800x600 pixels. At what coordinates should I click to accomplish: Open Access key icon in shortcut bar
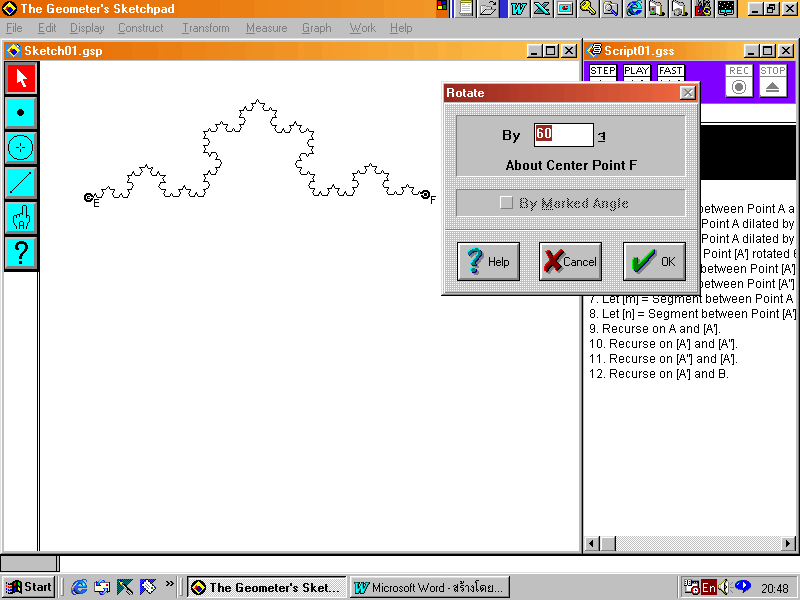(x=588, y=8)
